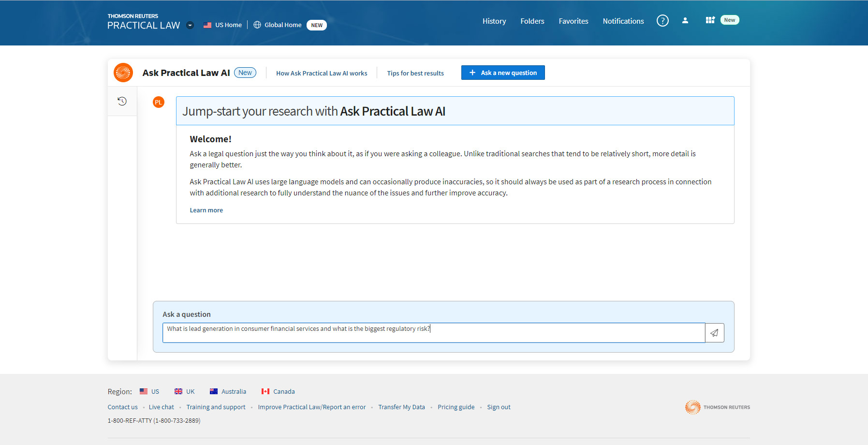Click inside the Ask a question input field
Screen dimensions: 868x445
(434, 333)
